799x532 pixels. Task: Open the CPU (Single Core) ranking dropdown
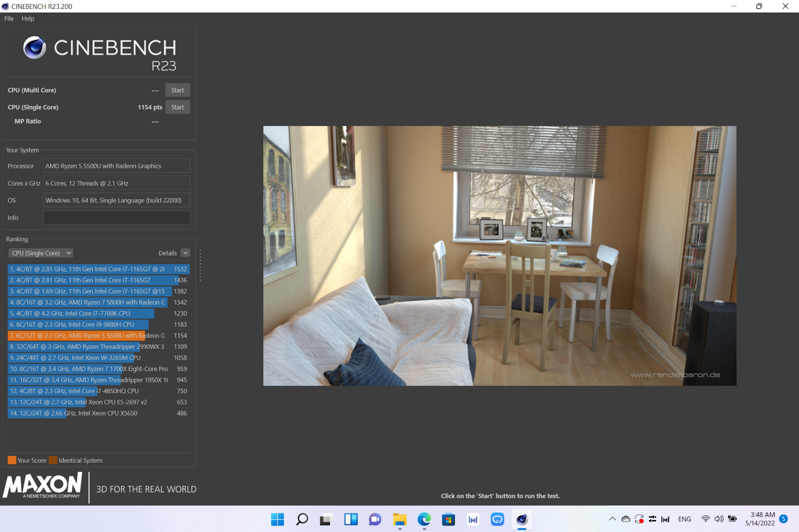point(40,253)
